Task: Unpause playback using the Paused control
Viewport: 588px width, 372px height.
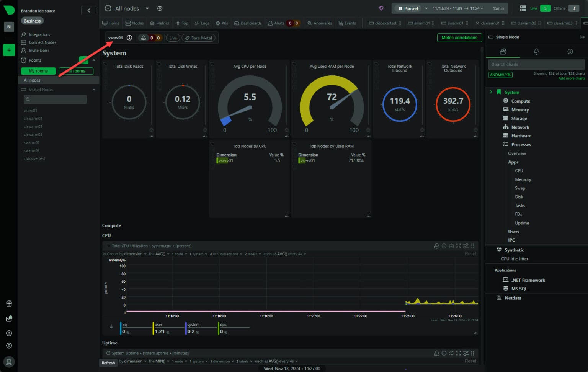Action: 407,8
